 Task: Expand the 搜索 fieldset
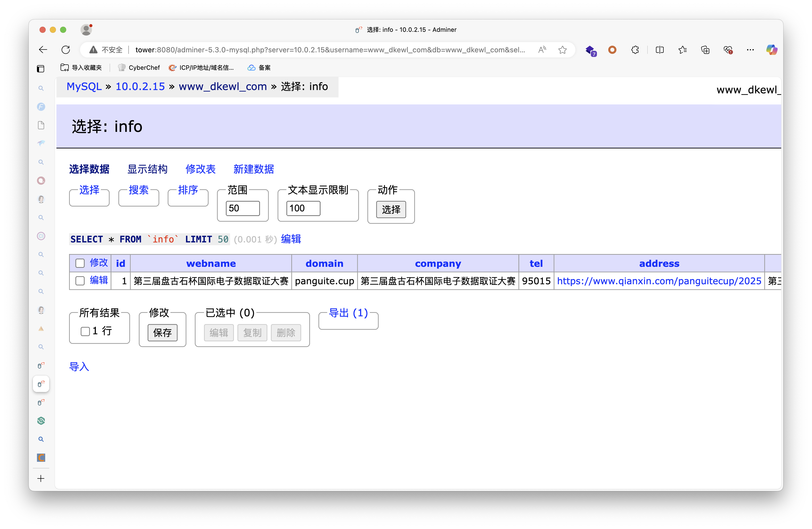tap(139, 190)
